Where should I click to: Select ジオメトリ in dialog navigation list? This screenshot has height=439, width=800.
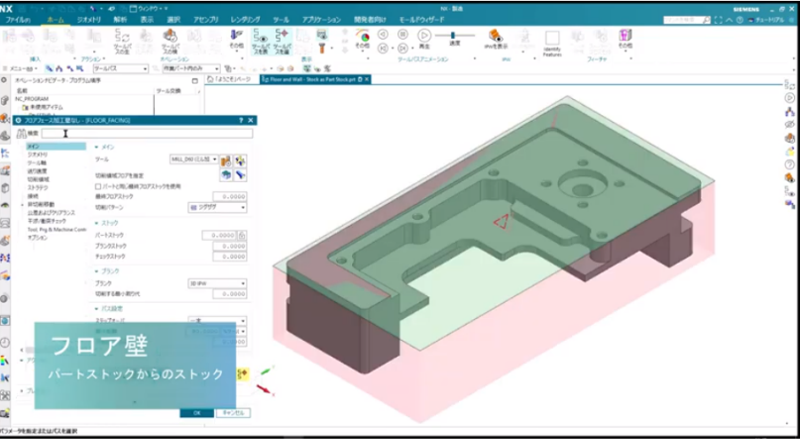(x=38, y=155)
